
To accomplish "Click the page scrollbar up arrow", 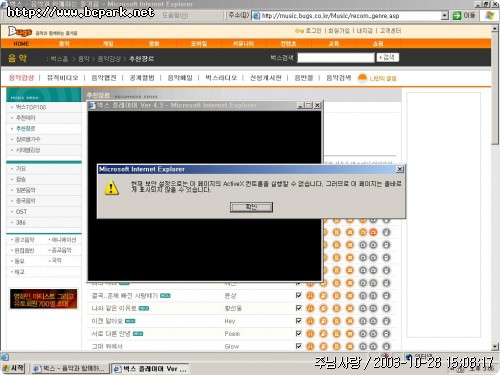I will point(495,29).
